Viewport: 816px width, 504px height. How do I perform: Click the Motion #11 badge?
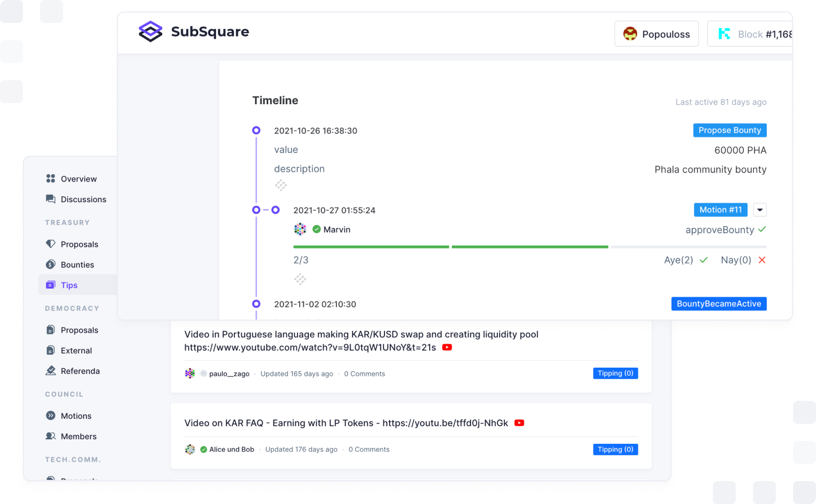coord(720,210)
